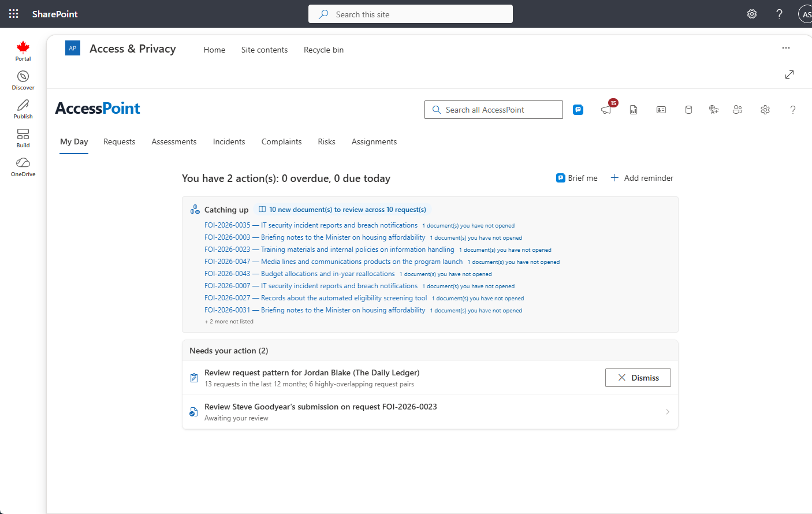Screen dimensions: 812x514
Task: Open the reports document chart icon
Action: click(x=634, y=110)
